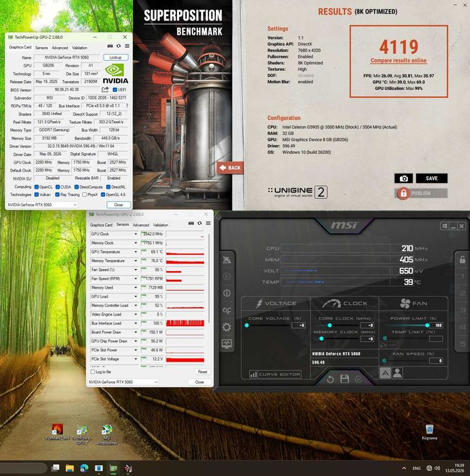
Task: Switch to Sensors tab in top GPU-Z window
Action: (x=42, y=48)
